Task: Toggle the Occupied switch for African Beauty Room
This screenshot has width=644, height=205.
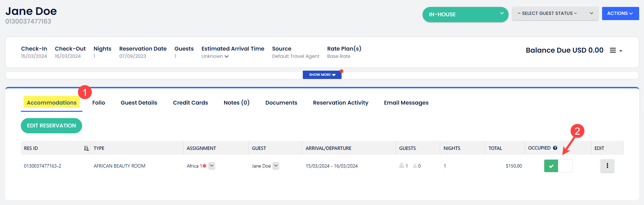Action: click(558, 166)
